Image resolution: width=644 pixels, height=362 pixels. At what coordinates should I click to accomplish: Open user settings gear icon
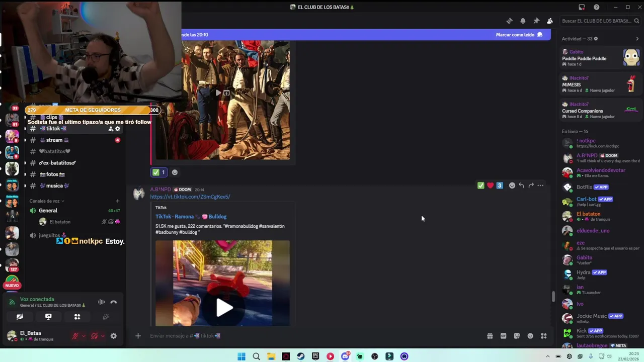pyautogui.click(x=114, y=336)
